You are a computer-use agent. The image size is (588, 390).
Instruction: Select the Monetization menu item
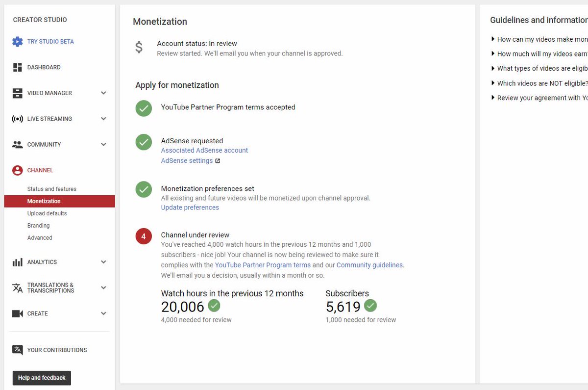[59, 201]
